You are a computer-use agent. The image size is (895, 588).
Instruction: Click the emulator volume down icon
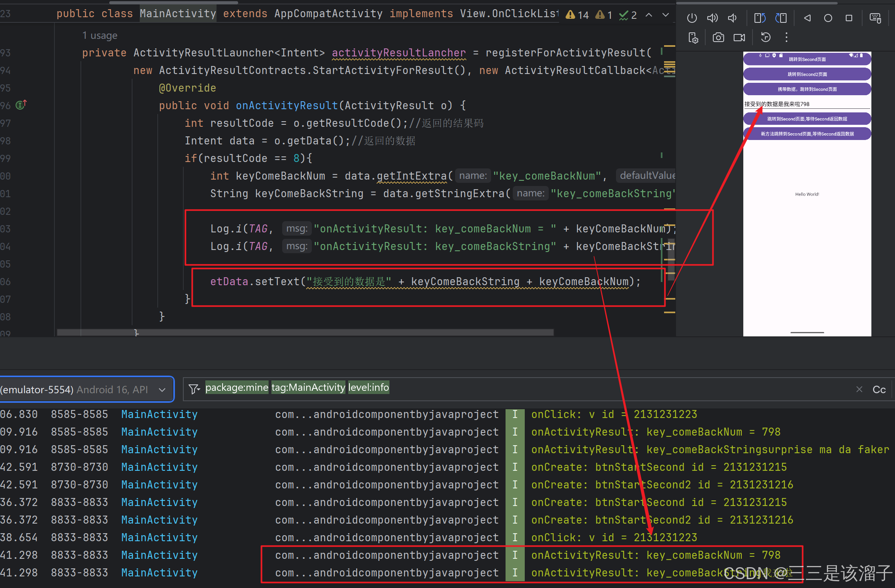click(x=732, y=18)
